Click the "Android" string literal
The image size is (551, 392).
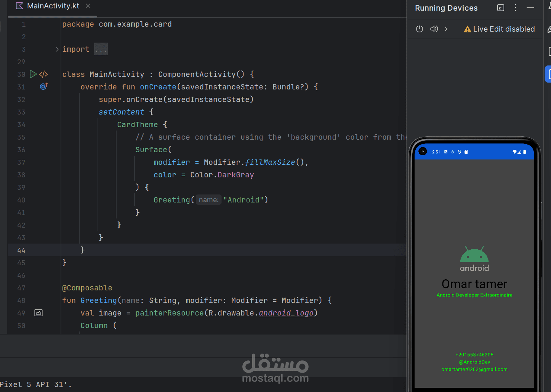coord(243,200)
